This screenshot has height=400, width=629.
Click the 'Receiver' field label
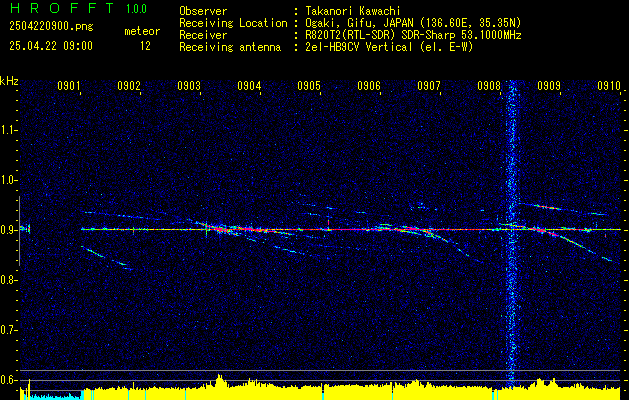tap(203, 35)
